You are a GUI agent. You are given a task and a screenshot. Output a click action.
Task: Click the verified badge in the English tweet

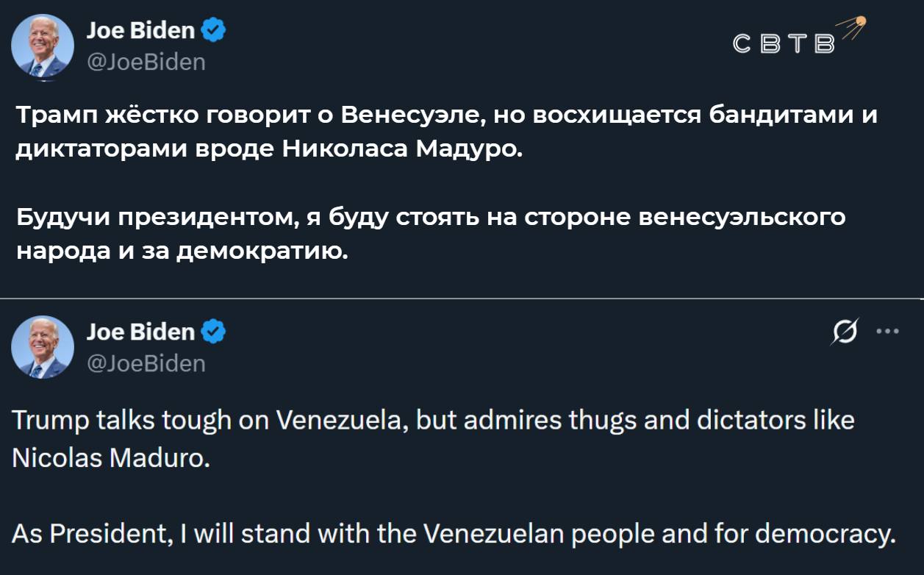click(213, 332)
